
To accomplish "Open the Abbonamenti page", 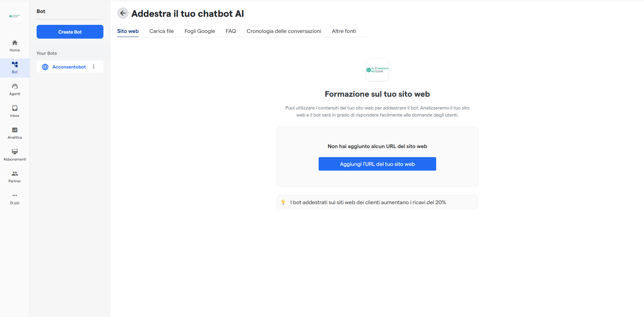I will (14, 154).
